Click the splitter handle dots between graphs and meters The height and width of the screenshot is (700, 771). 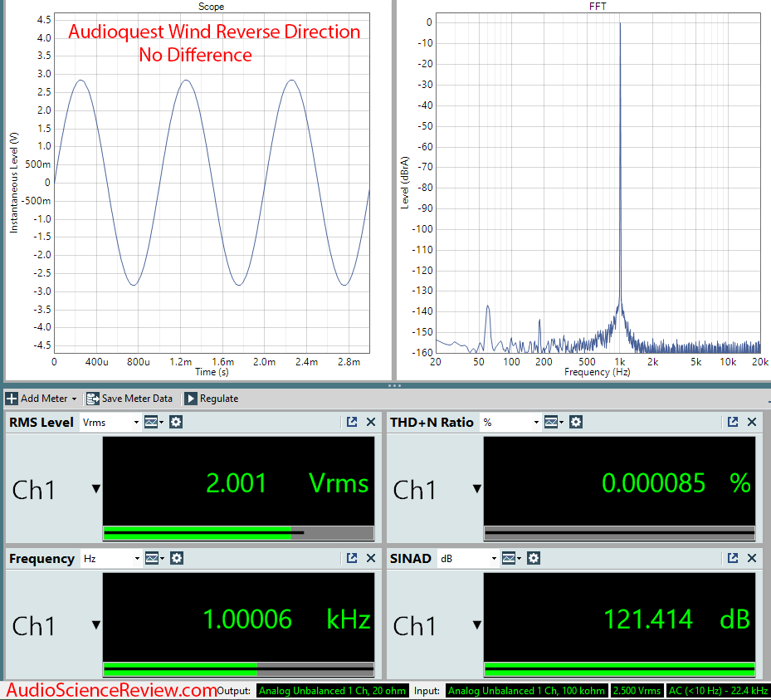[394, 385]
